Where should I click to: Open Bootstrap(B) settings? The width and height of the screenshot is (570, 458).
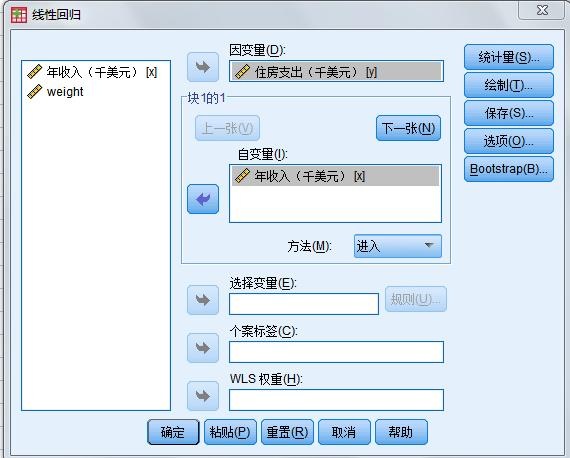click(x=509, y=169)
